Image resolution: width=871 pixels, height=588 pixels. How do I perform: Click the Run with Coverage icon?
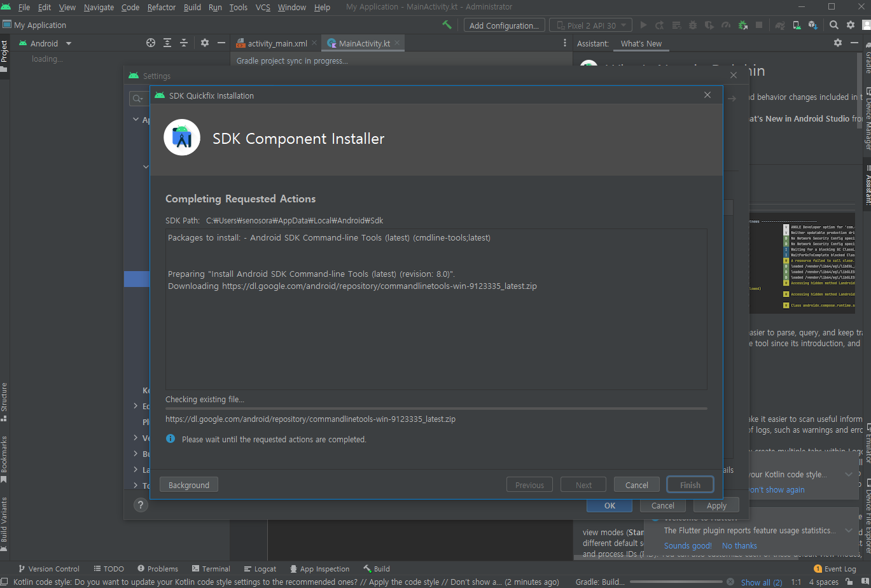point(709,25)
